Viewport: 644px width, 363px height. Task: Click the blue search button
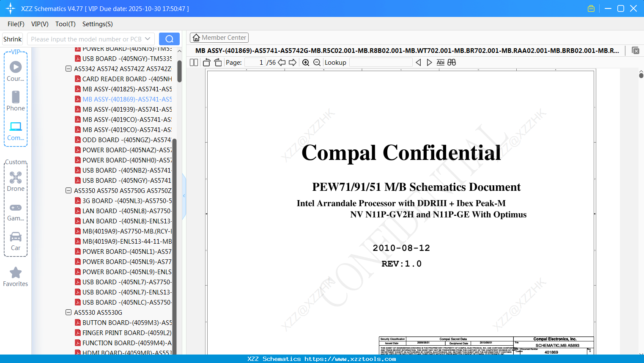(169, 39)
